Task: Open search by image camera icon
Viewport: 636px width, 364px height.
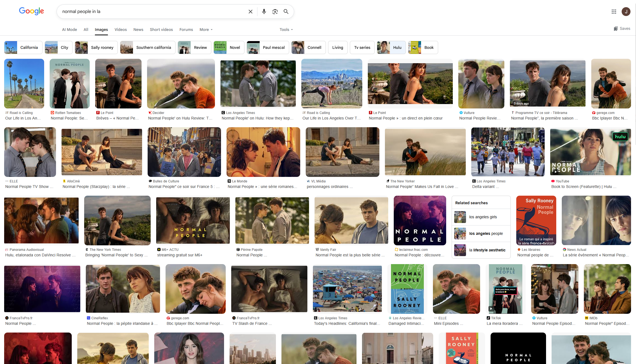Action: [275, 12]
